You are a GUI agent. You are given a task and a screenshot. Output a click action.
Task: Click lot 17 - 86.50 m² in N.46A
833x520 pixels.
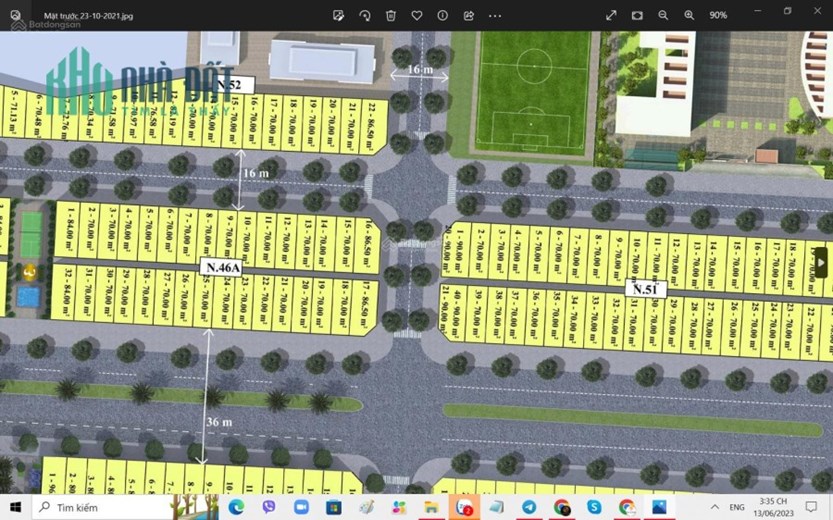(x=365, y=308)
